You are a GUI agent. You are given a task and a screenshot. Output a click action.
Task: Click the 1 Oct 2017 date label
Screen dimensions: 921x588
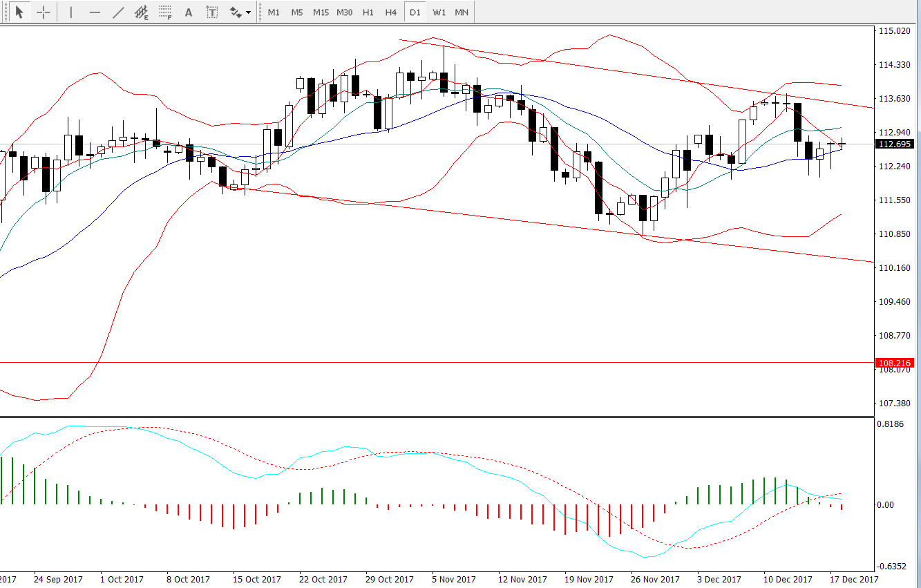tap(122, 580)
